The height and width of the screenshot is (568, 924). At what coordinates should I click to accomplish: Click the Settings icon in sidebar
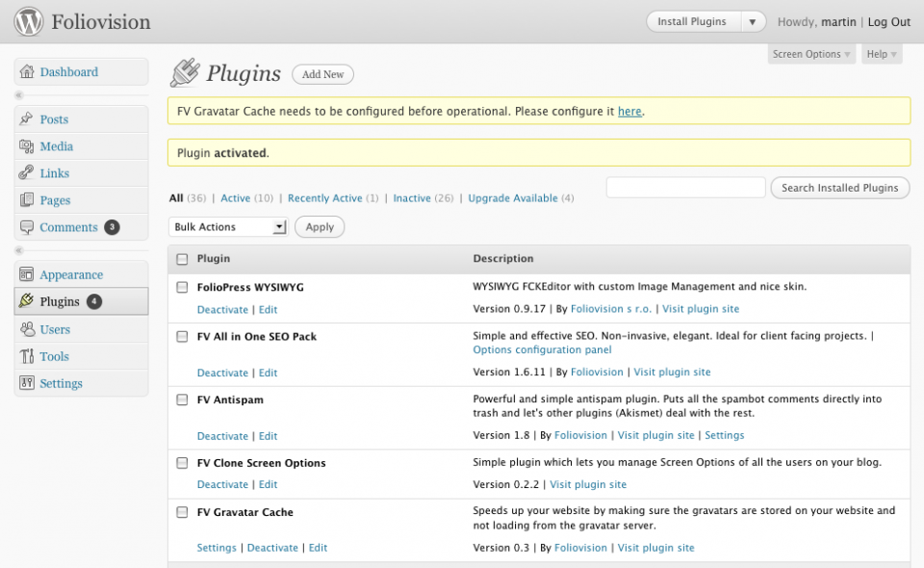click(27, 383)
